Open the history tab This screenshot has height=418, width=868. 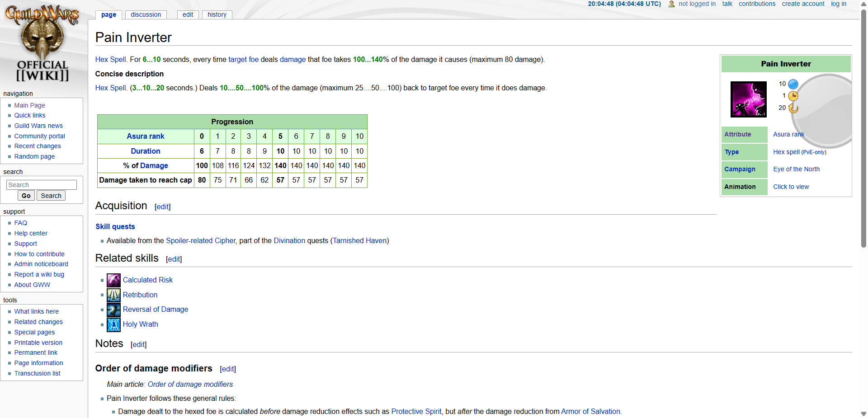tap(217, 14)
